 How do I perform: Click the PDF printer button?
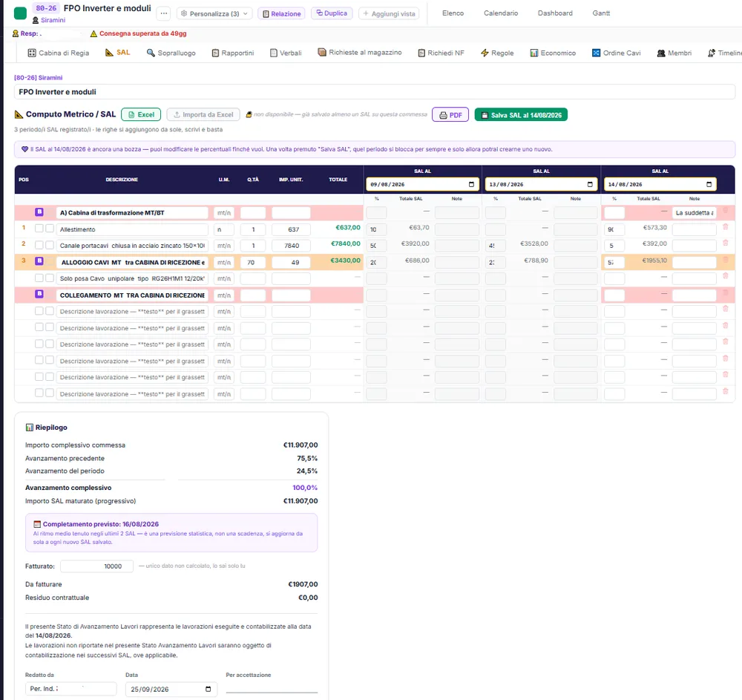[x=450, y=115]
